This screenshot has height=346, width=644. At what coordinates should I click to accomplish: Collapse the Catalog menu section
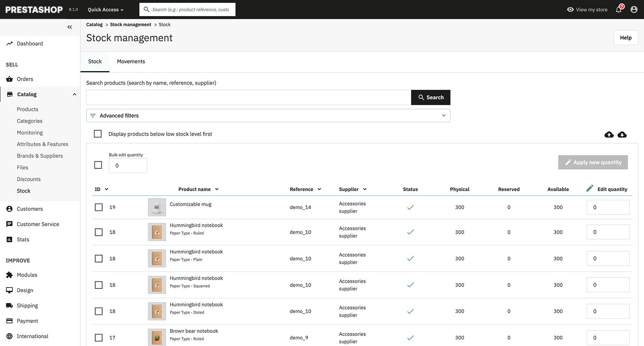click(74, 95)
